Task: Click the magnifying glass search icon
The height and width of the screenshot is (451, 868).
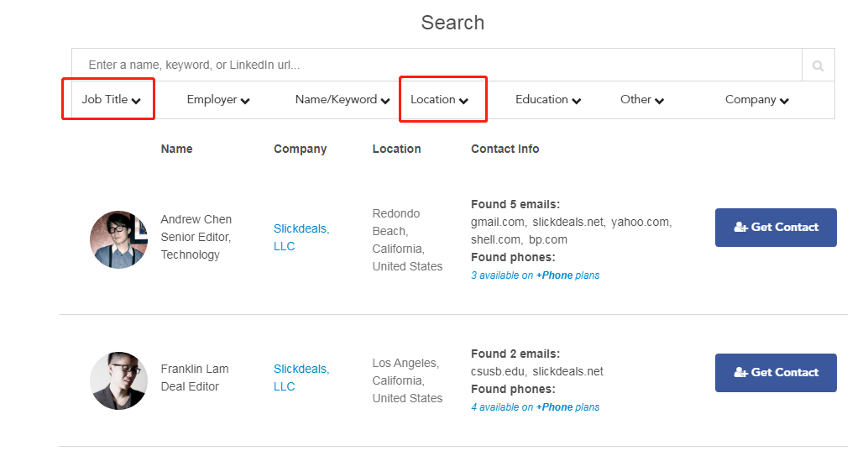Action: click(818, 66)
